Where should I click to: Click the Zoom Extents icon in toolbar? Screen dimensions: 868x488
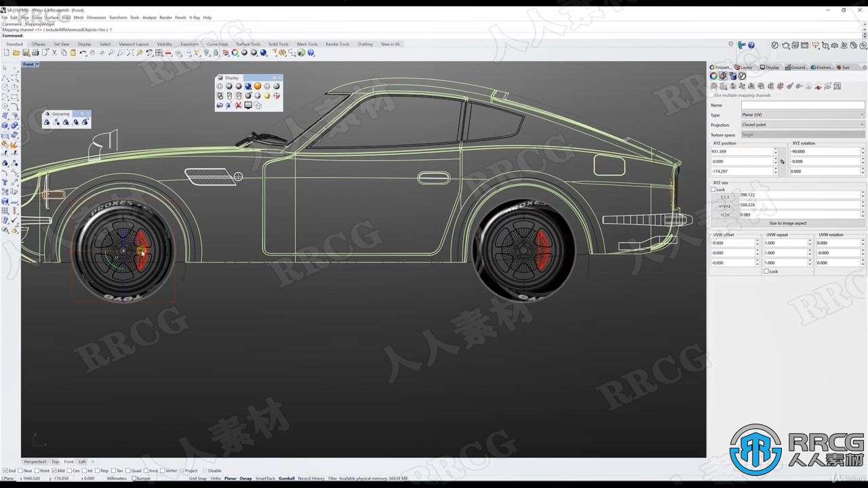pos(130,52)
